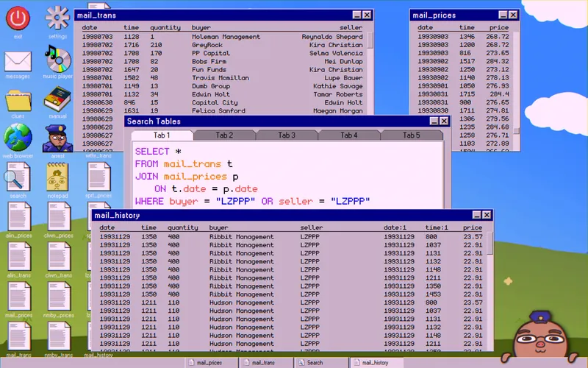
Task: Click the red exit power icon
Action: (x=18, y=18)
